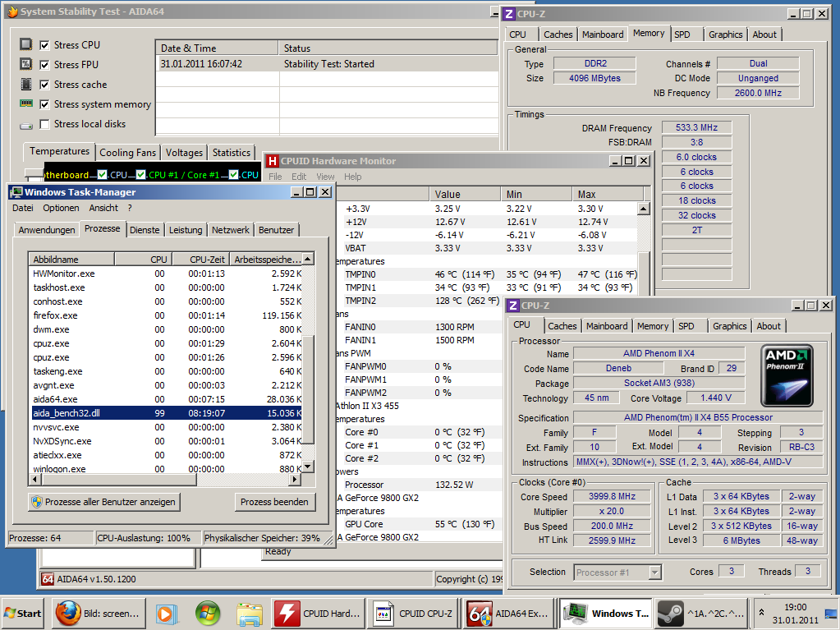Sort processes by Arbeitsspeicher column header
The image size is (840, 630).
point(266,260)
